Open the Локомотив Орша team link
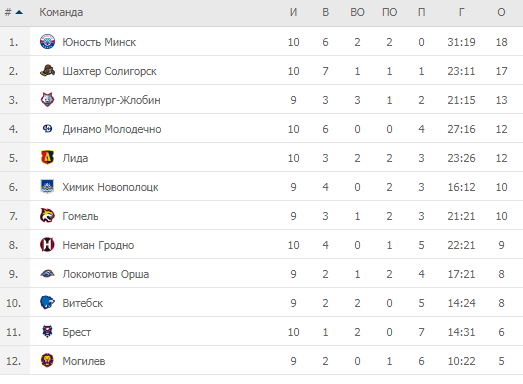Image resolution: width=523 pixels, height=384 pixels. point(105,274)
